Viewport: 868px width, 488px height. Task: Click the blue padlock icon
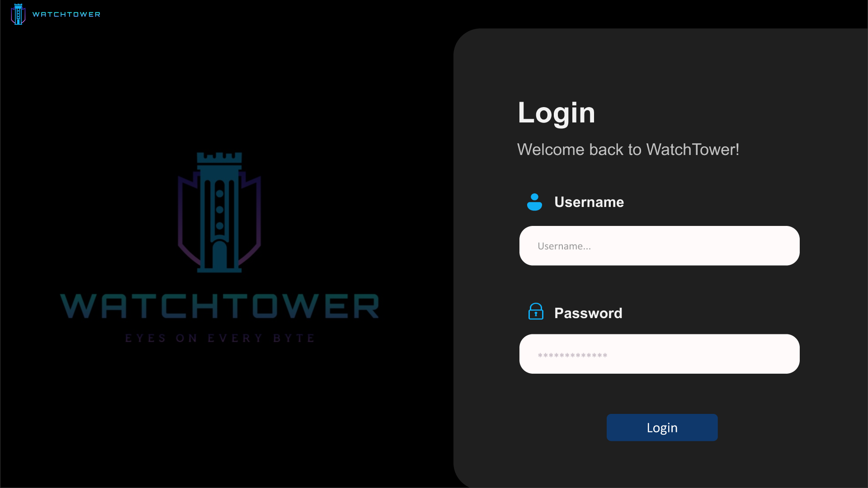click(536, 311)
